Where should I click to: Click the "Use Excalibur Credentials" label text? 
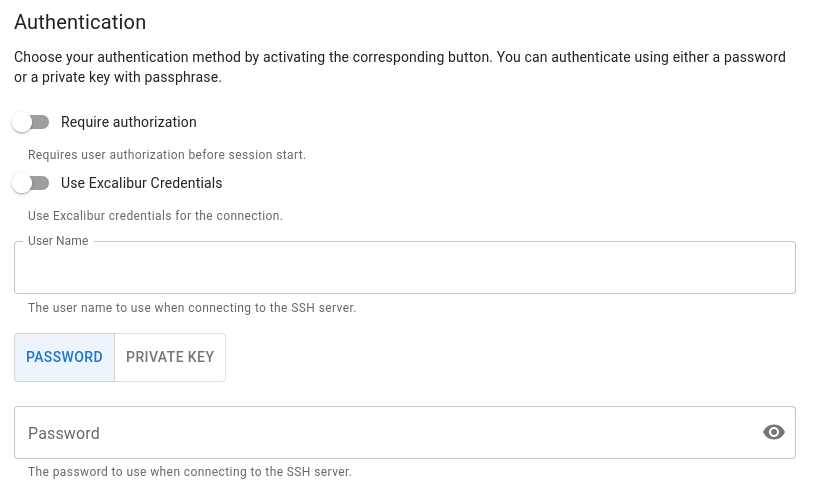click(x=141, y=183)
